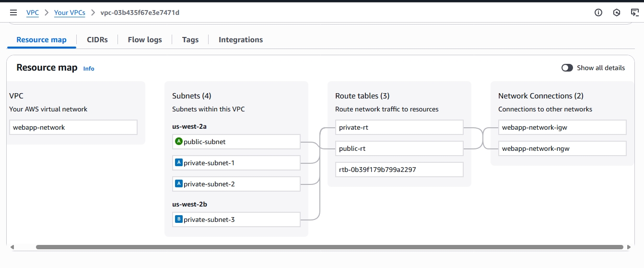Toggle the Show all details switch

(x=567, y=68)
